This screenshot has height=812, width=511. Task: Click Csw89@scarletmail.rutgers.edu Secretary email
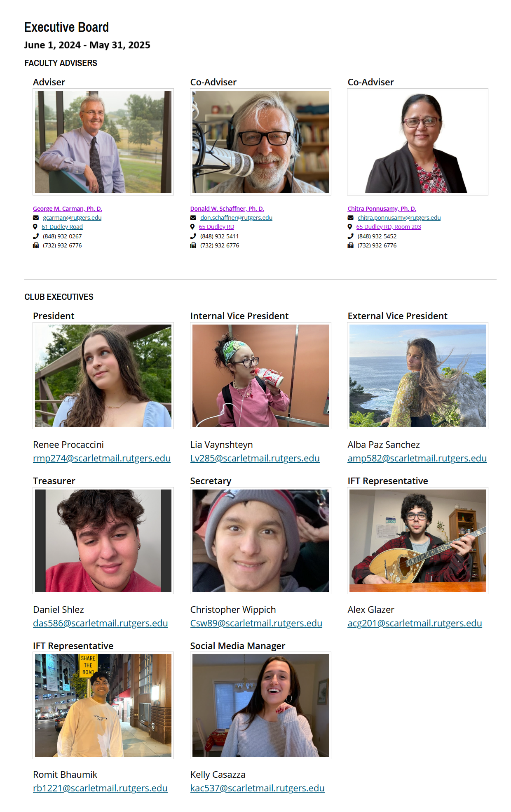click(x=256, y=623)
